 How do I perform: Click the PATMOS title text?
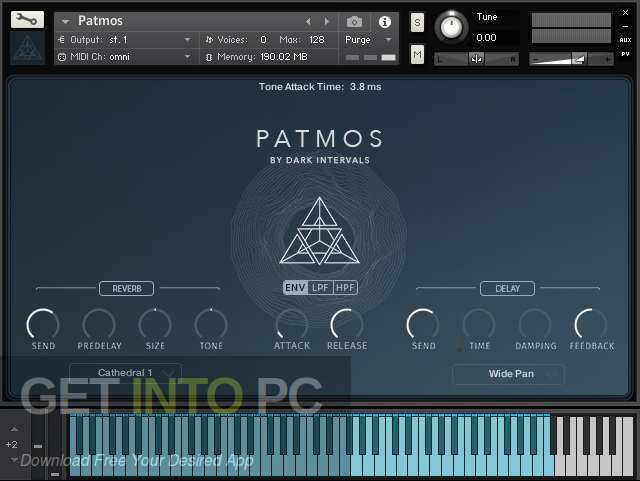pyautogui.click(x=320, y=138)
